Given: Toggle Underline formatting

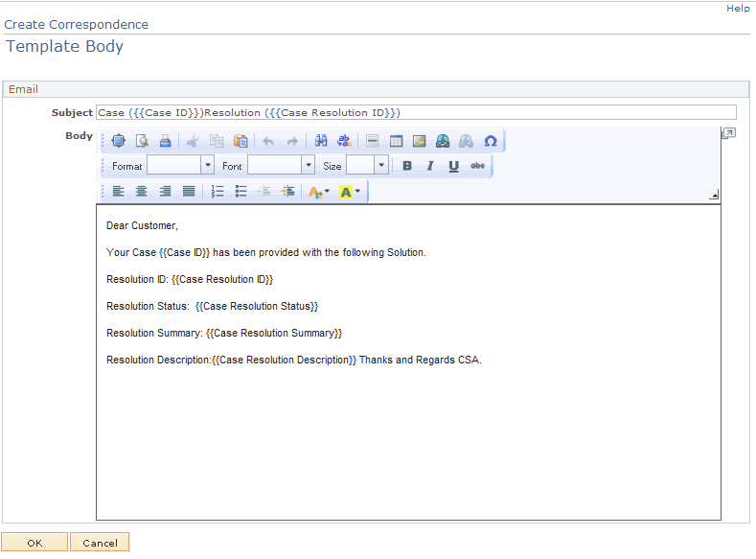Looking at the screenshot, I should (x=453, y=166).
